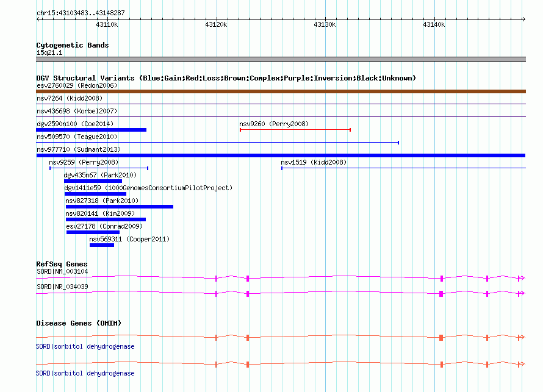Click the nsv820141 (Kim2009) variant
543x392 pixels.
(106, 219)
